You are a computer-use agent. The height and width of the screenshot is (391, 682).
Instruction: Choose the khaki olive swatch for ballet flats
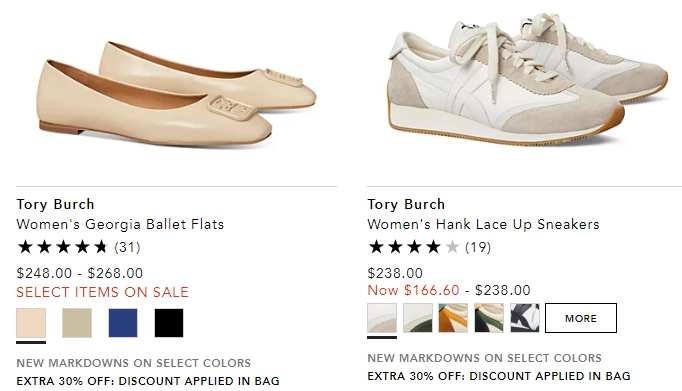(77, 323)
